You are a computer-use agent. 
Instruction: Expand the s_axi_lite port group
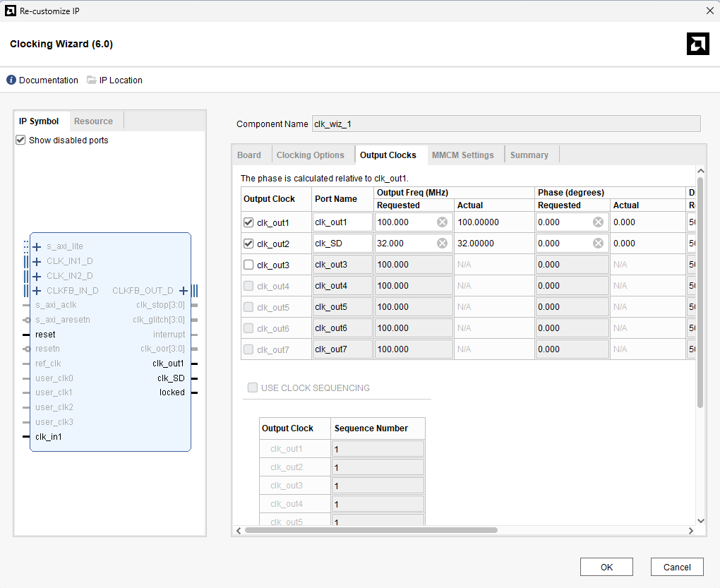[37, 246]
